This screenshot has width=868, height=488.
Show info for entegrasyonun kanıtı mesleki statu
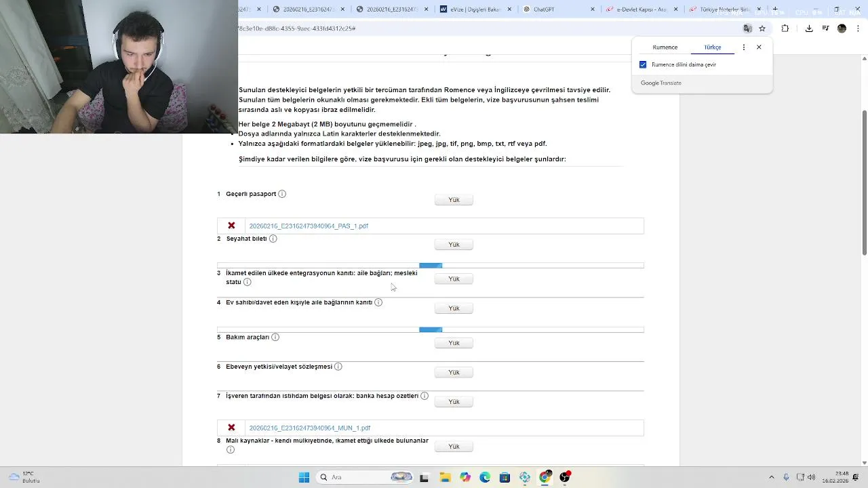tap(248, 282)
